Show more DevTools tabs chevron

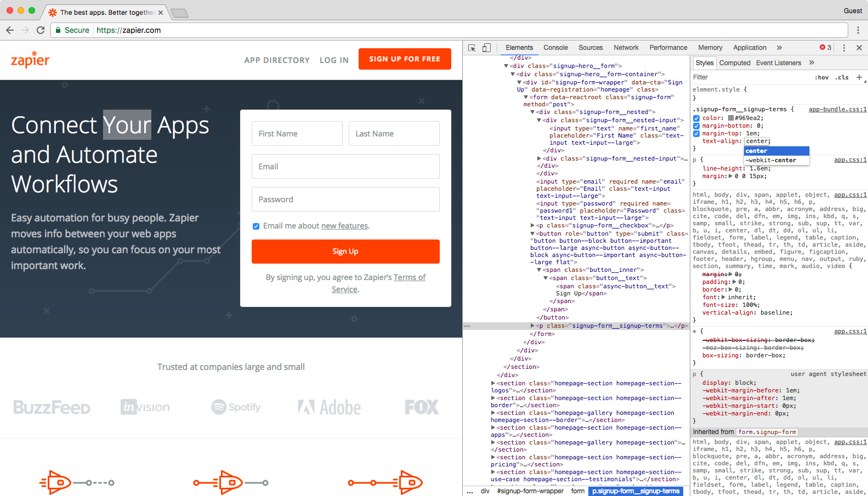pos(779,48)
